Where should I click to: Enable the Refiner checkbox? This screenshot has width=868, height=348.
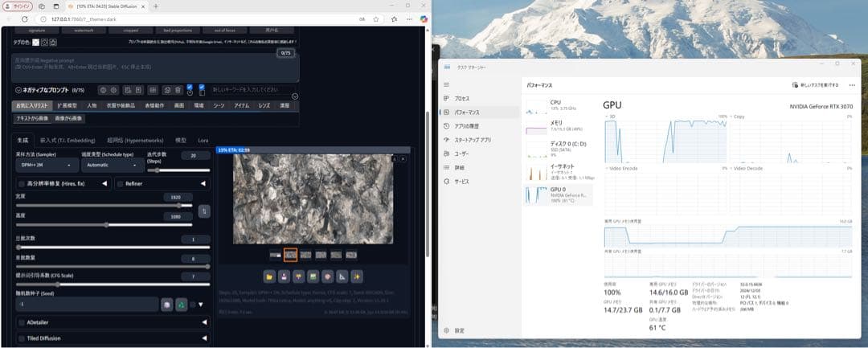click(x=121, y=184)
